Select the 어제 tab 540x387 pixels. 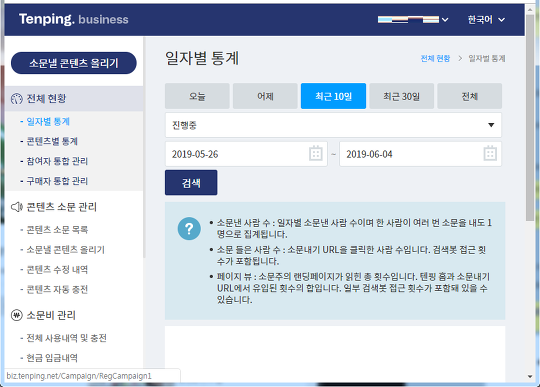tap(265, 96)
